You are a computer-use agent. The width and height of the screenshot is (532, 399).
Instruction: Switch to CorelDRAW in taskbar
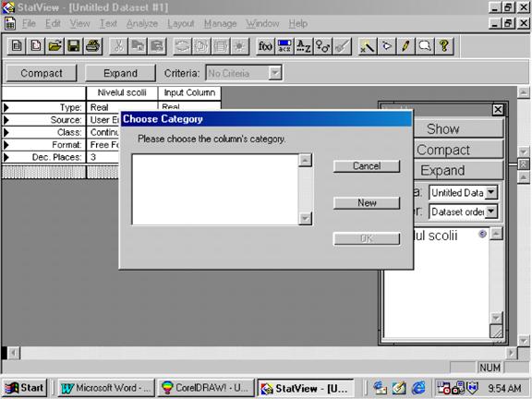click(206, 388)
